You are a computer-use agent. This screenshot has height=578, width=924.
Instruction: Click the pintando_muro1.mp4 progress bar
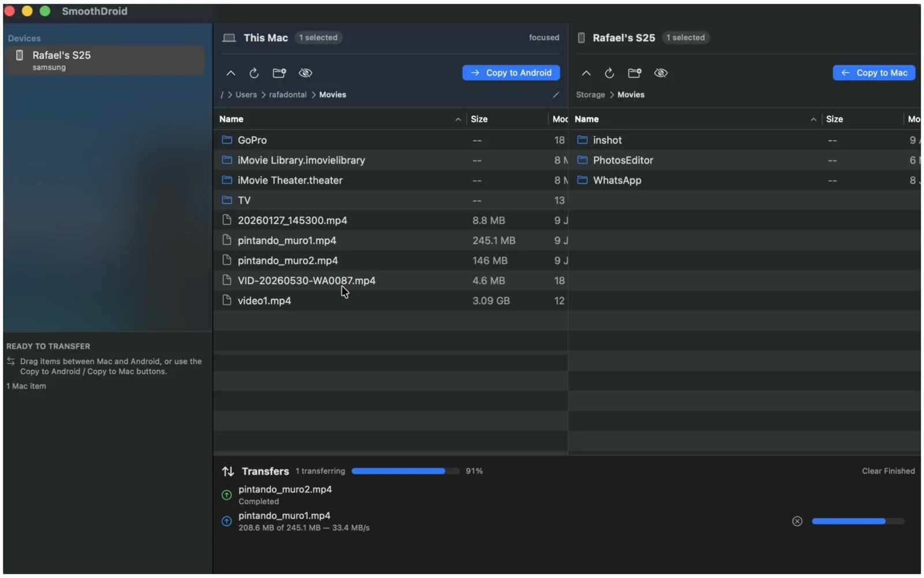point(858,521)
